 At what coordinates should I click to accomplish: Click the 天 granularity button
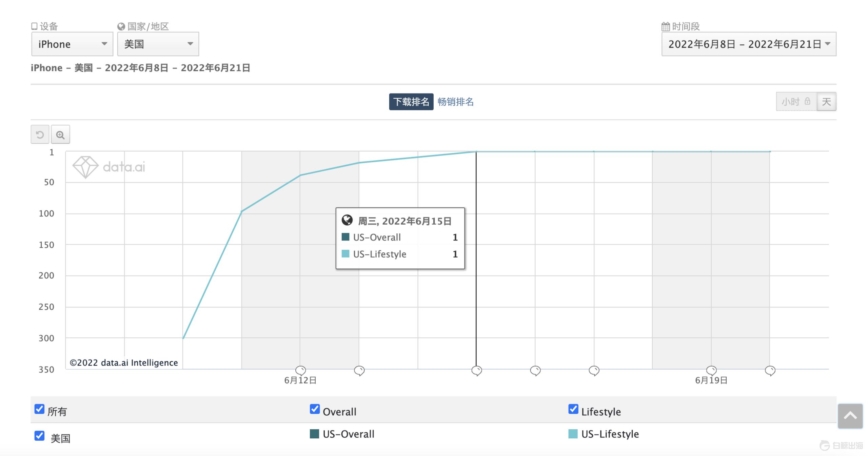[826, 102]
